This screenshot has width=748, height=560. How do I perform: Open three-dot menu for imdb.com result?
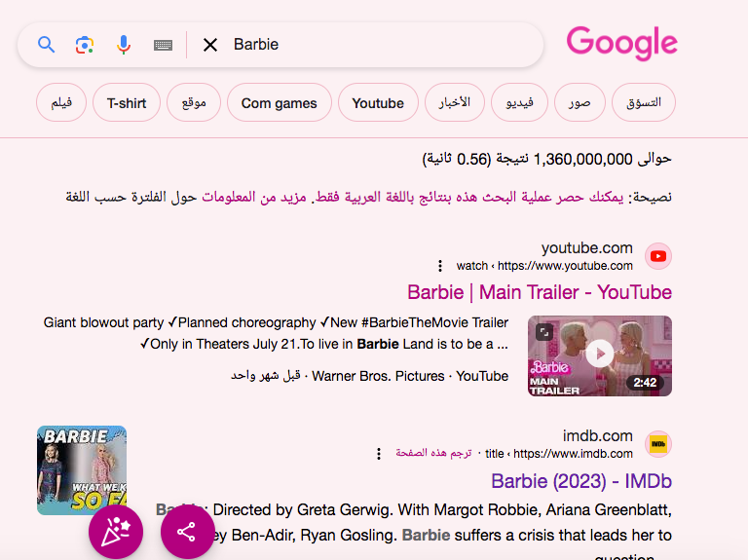point(379,454)
